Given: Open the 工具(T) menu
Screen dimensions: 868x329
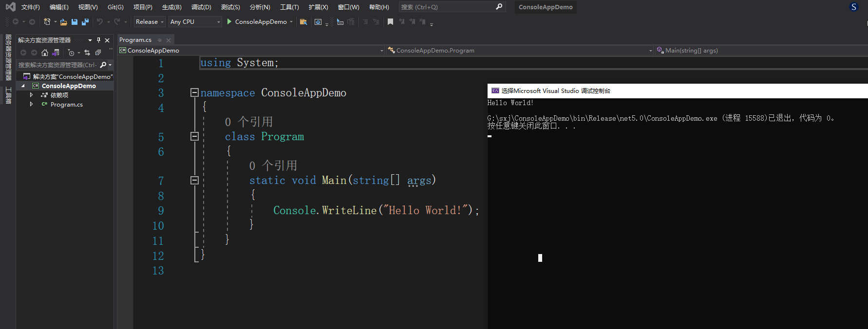Looking at the screenshot, I should [x=289, y=7].
